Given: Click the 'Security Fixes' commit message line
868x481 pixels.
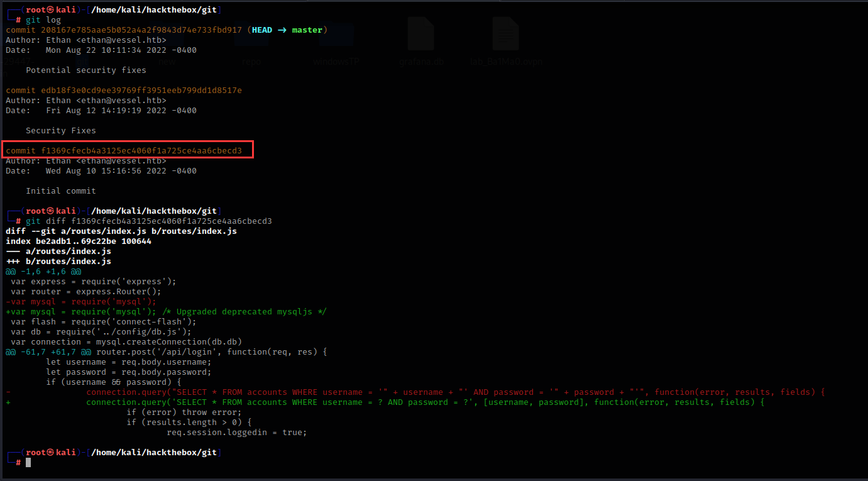Looking at the screenshot, I should click(61, 131).
